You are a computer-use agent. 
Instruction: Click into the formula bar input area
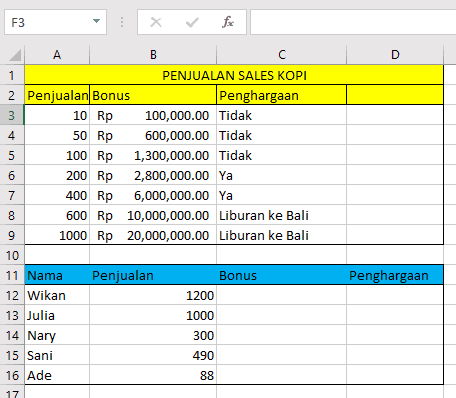[x=353, y=22]
